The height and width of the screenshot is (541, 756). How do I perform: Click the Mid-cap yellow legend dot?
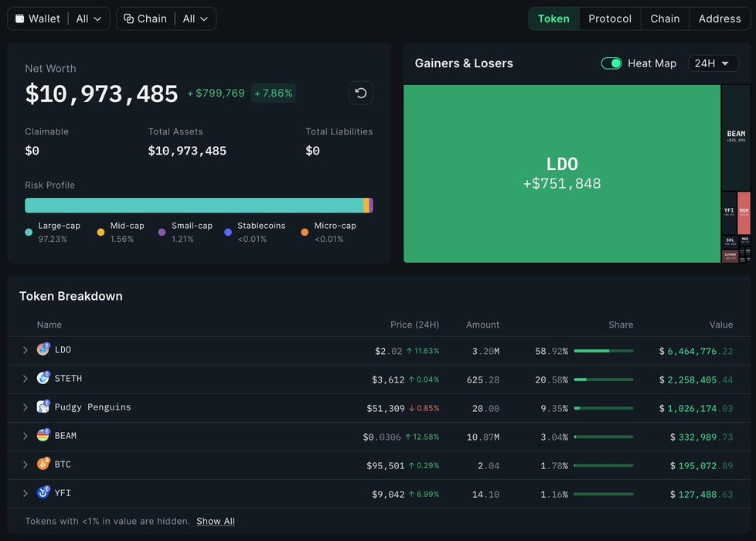click(100, 232)
